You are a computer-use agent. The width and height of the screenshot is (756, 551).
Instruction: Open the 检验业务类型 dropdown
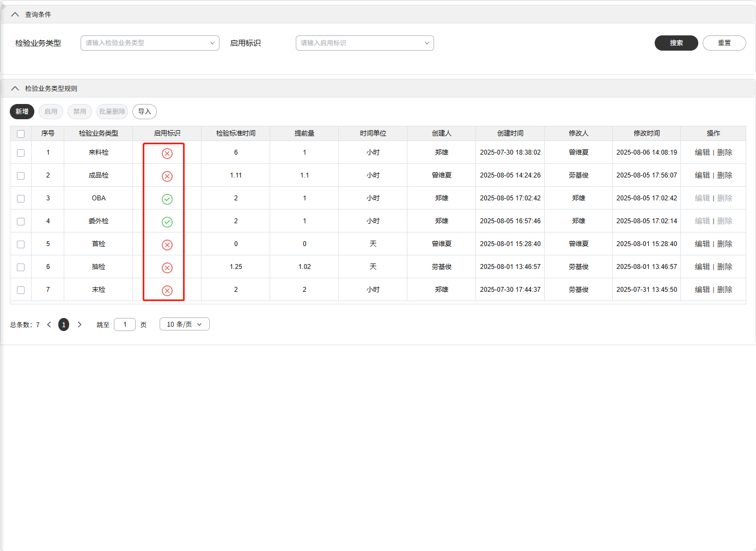(x=150, y=43)
